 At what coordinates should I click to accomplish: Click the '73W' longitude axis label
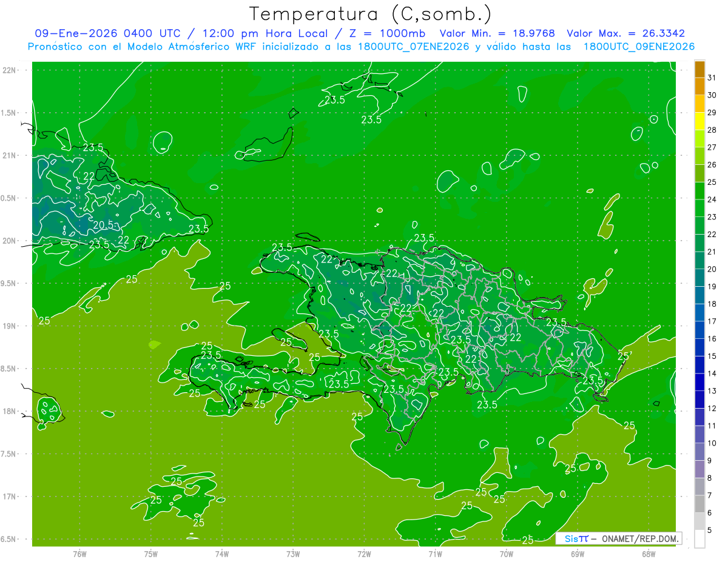(x=293, y=554)
